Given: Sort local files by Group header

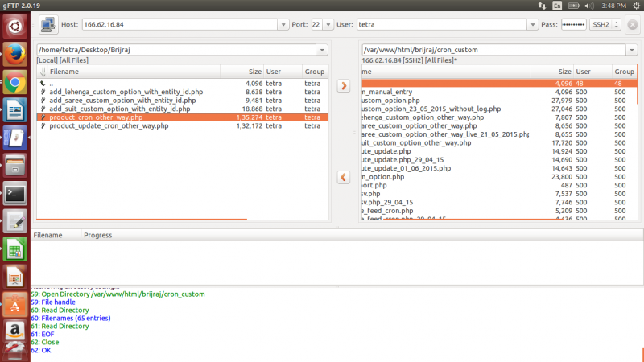Looking at the screenshot, I should [x=315, y=72].
